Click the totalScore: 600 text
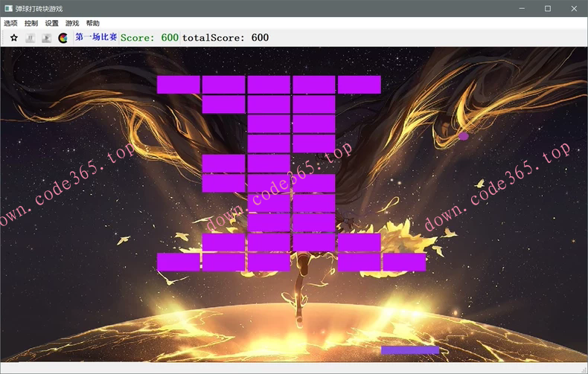The image size is (588, 374). tap(226, 38)
